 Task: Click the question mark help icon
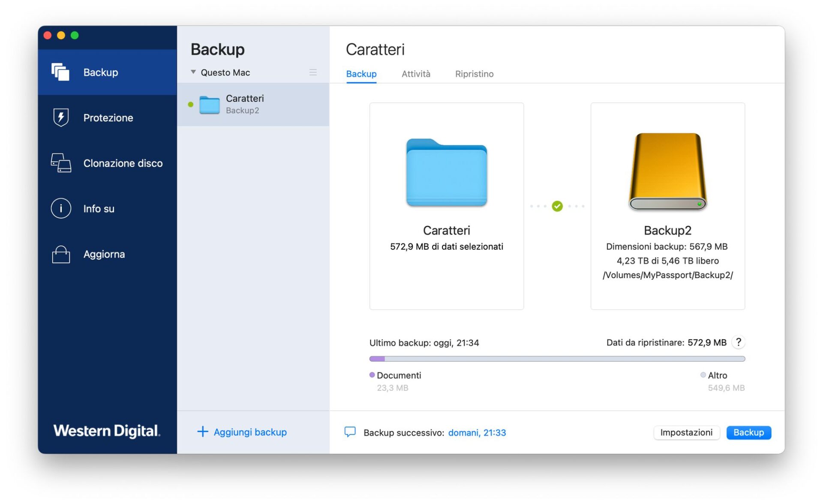pyautogui.click(x=738, y=342)
